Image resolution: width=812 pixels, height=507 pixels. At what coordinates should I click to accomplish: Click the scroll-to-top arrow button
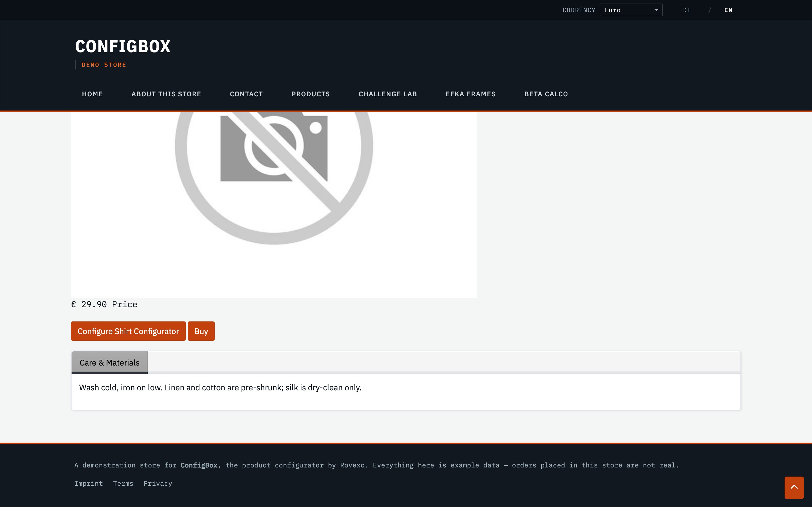point(794,487)
